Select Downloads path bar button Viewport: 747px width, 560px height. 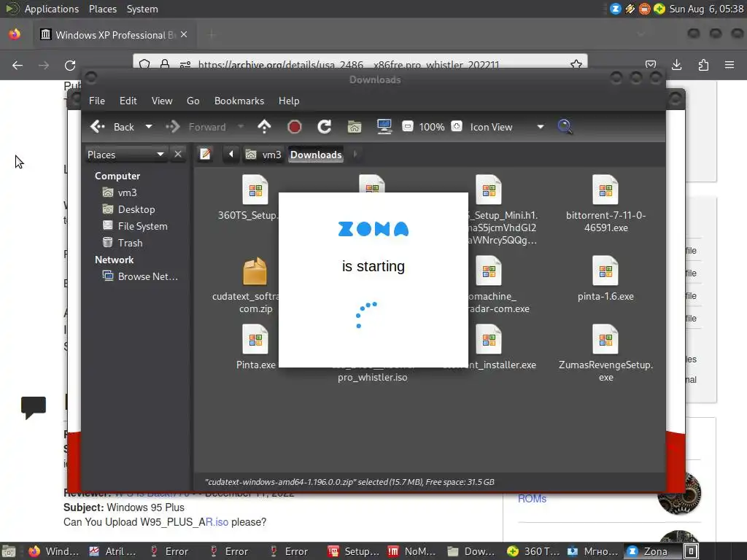click(x=316, y=155)
